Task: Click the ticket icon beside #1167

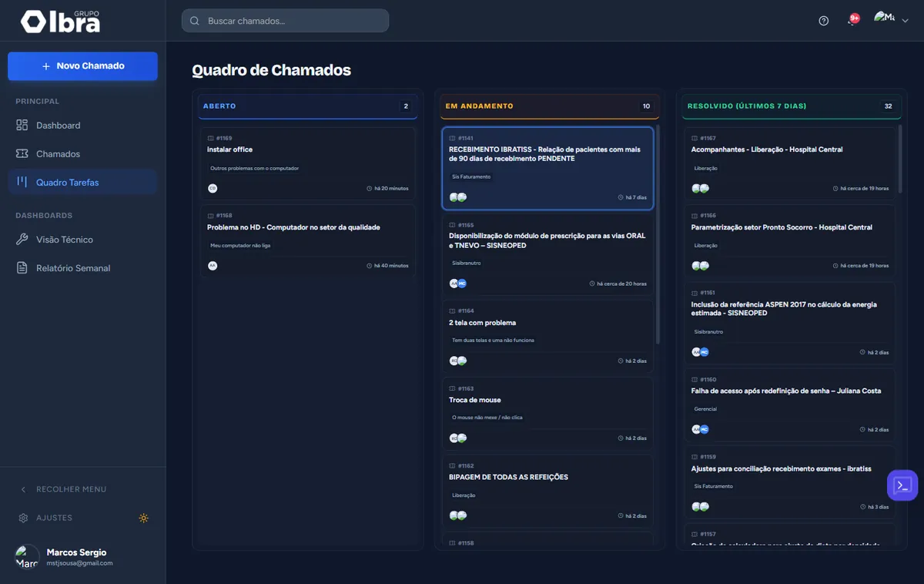Action: pyautogui.click(x=695, y=139)
